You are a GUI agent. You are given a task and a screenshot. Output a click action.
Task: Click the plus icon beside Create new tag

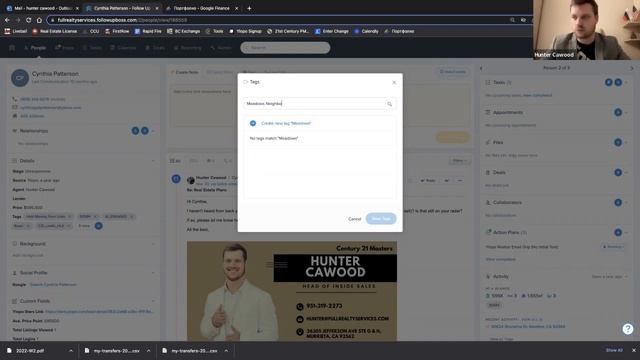(253, 123)
